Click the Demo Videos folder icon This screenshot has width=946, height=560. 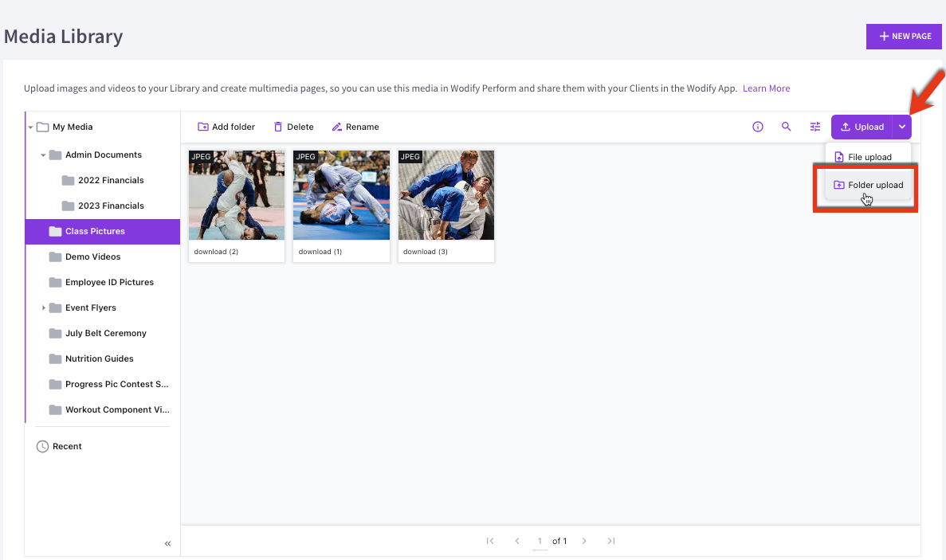[56, 257]
